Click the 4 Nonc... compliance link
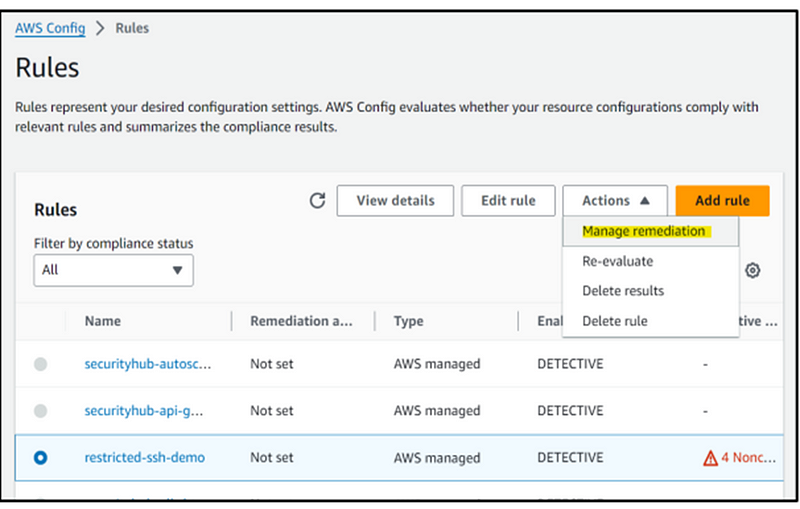The image size is (800, 509). coord(748,457)
